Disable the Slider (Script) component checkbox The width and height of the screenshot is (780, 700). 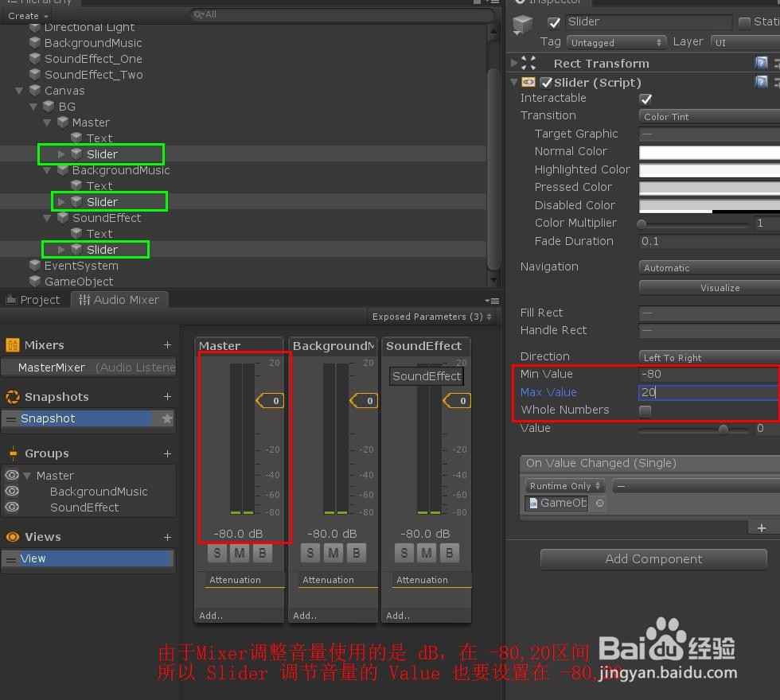point(546,83)
